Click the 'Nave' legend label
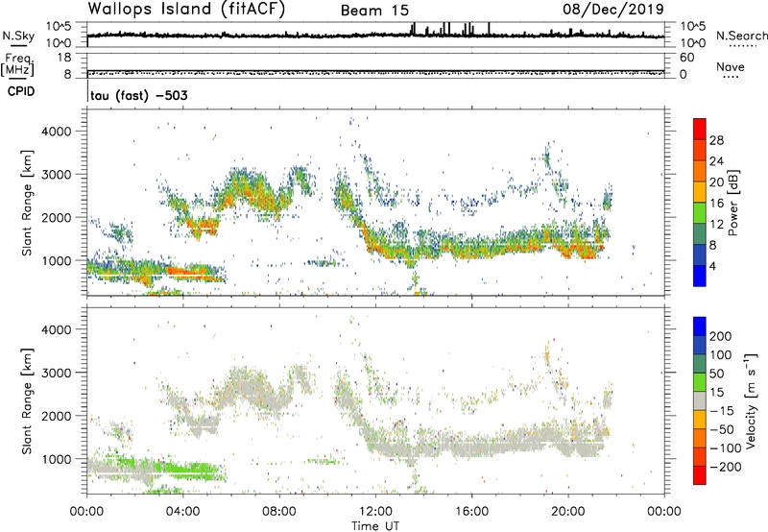This screenshot has height=532, width=768. [731, 66]
